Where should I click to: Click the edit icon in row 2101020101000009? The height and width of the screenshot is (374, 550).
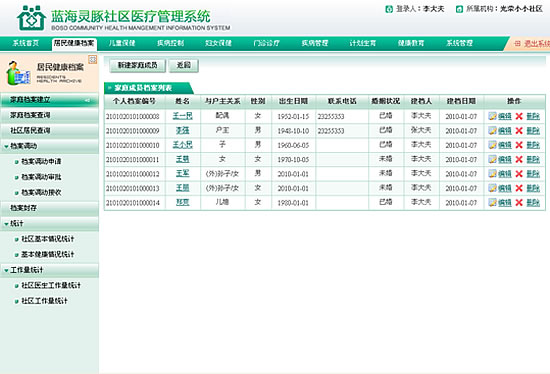coord(492,131)
